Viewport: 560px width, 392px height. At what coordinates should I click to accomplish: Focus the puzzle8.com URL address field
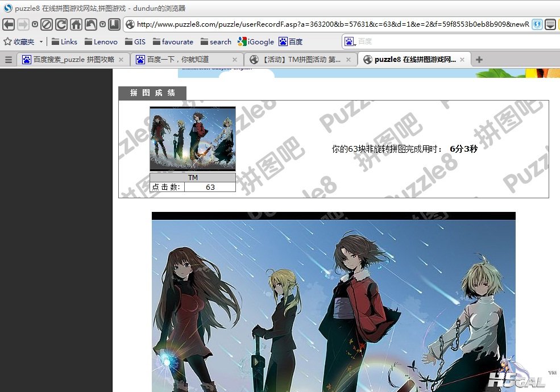pos(333,24)
